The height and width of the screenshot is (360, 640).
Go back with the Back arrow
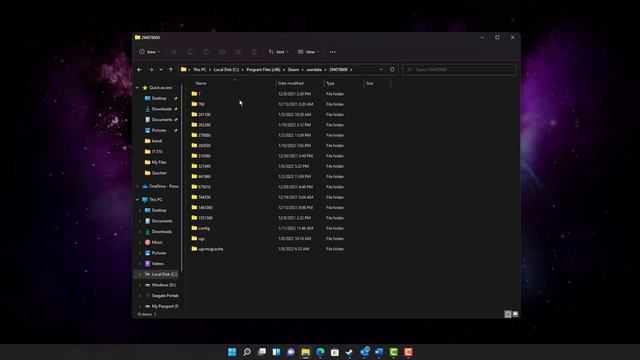(140, 70)
